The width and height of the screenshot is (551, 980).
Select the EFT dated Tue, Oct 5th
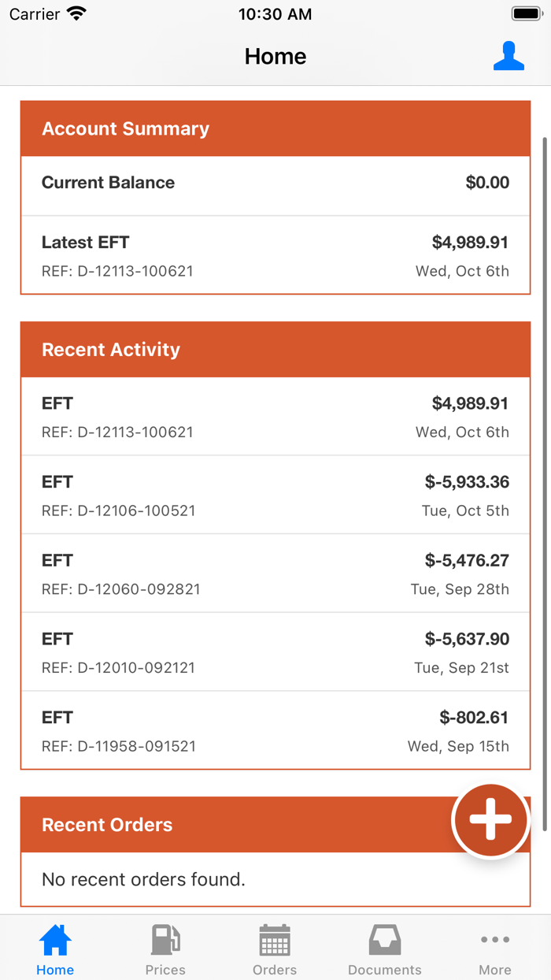[x=275, y=495]
